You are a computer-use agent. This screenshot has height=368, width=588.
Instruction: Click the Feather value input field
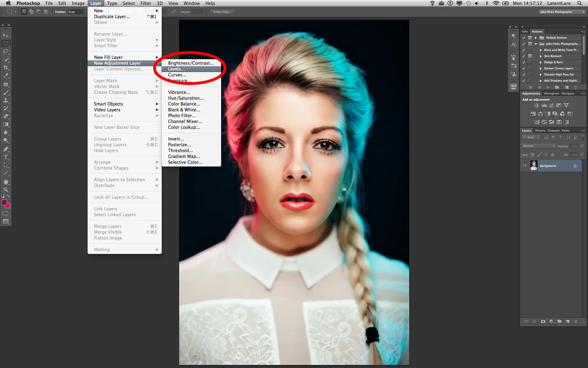pyautogui.click(x=75, y=12)
